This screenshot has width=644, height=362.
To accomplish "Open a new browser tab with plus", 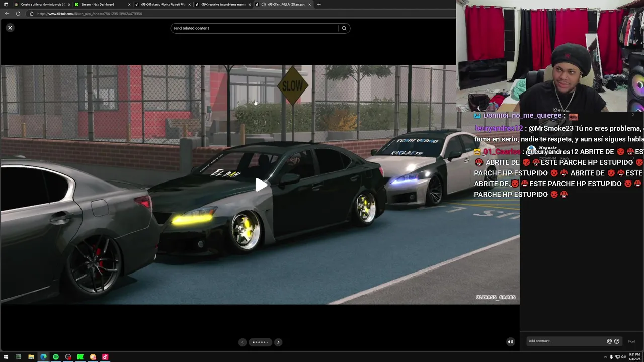I will (x=319, y=4).
